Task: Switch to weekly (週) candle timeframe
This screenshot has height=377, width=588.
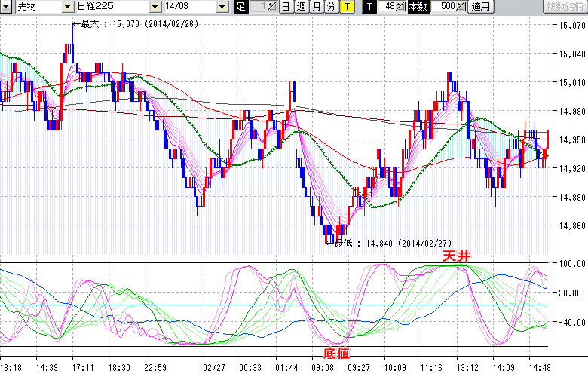Action: (301, 7)
